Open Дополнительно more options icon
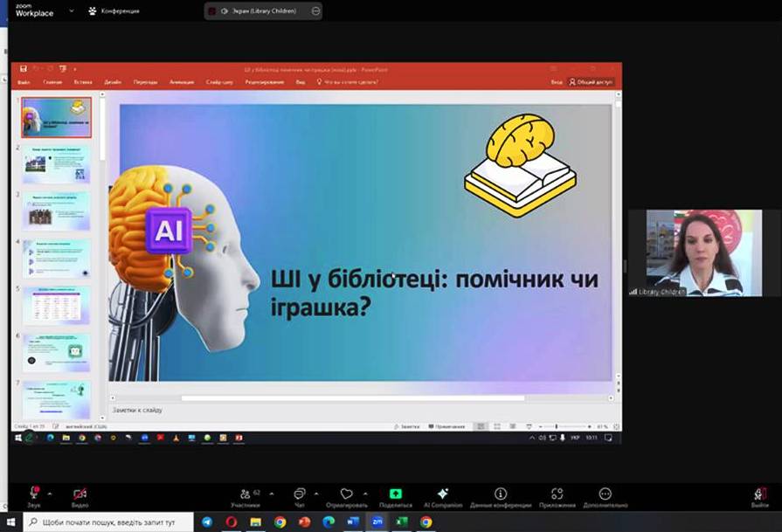 pos(606,494)
